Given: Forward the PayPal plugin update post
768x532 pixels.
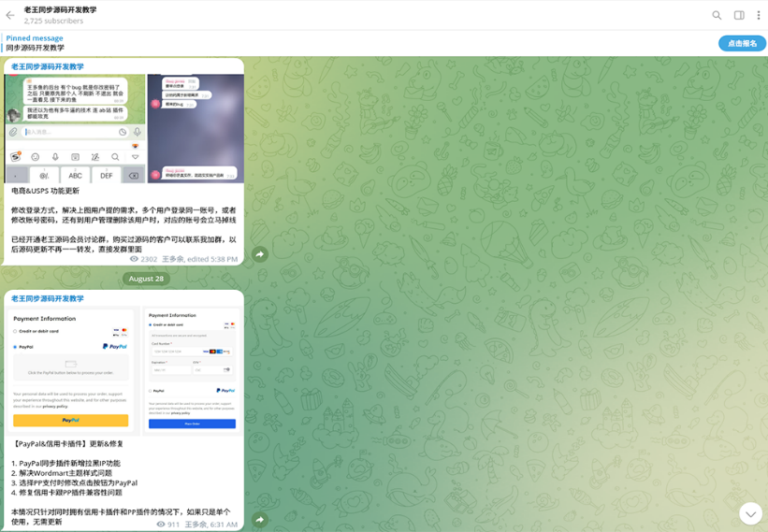Looking at the screenshot, I should pos(260,519).
